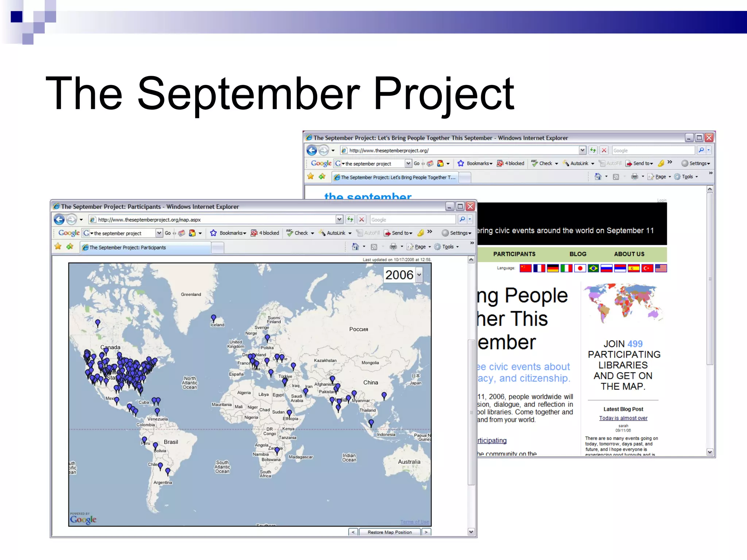Open Tools menu in main September Project window
The width and height of the screenshot is (747, 560).
pos(686,176)
